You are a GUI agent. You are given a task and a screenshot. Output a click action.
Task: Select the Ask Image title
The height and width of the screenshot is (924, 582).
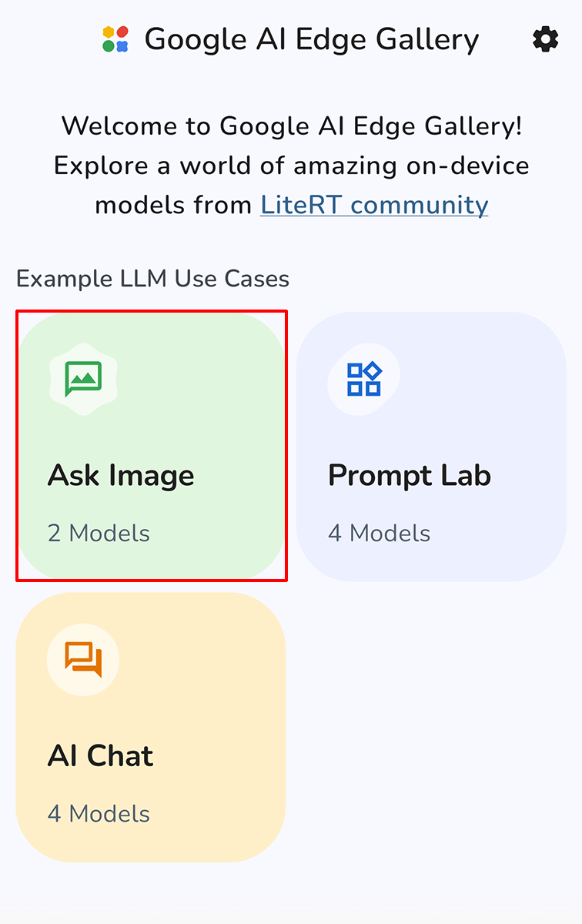[121, 475]
